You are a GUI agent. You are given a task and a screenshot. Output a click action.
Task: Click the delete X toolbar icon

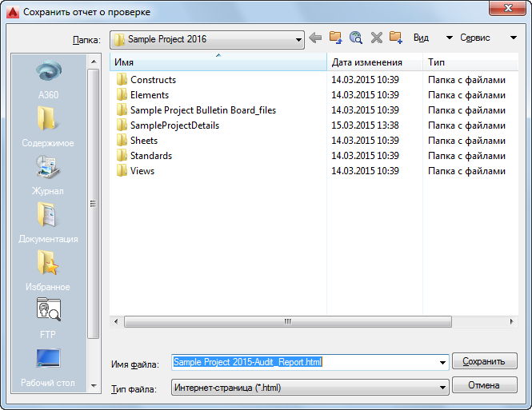pos(376,38)
